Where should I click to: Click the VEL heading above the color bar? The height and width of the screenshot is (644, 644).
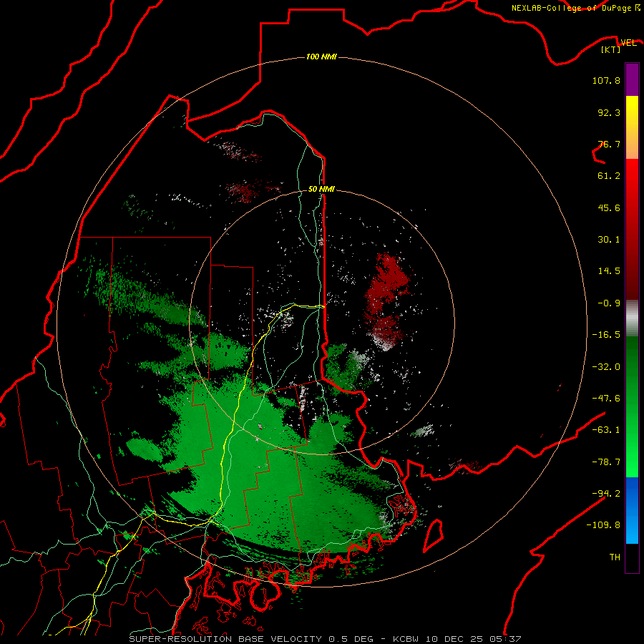coord(628,43)
